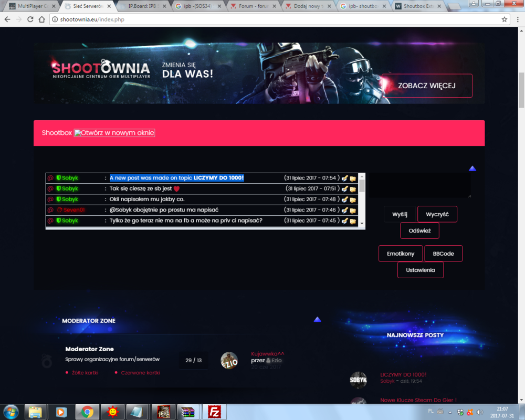
Task: Click the folder icon on the 07:51 message
Action: pos(353,189)
